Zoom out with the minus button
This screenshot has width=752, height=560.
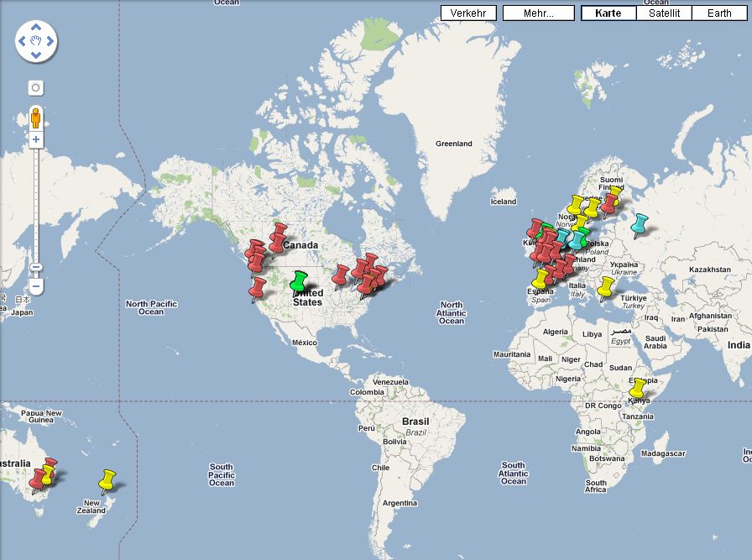click(x=36, y=286)
